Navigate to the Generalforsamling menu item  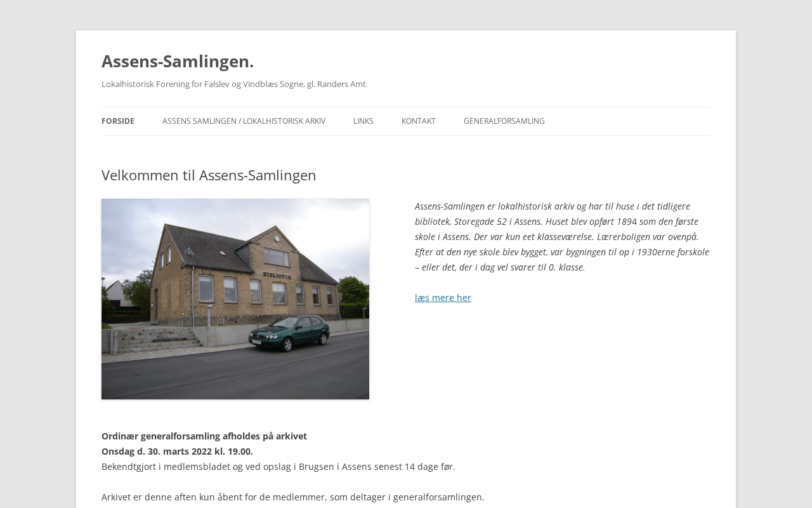click(504, 121)
